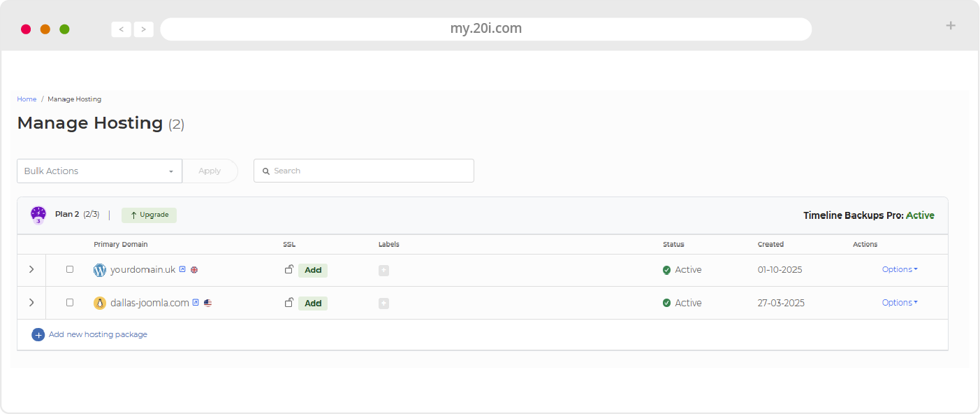Image resolution: width=980 pixels, height=414 pixels.
Task: Open dallas-joomla.com external link icon
Action: 196,303
